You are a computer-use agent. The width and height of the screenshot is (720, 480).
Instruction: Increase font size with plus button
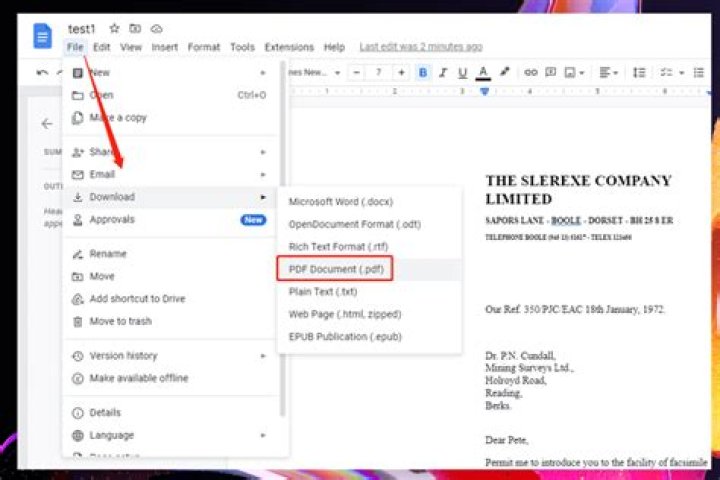[401, 73]
